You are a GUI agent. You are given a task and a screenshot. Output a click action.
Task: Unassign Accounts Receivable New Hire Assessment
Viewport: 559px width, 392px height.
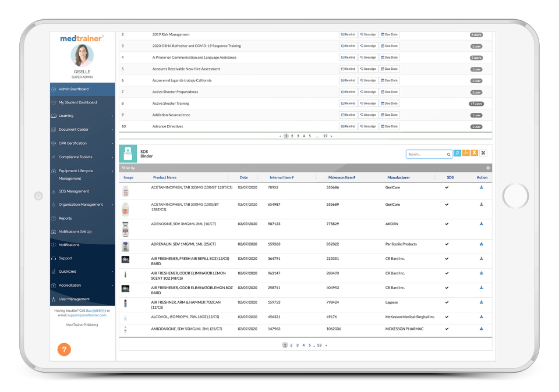[368, 69]
